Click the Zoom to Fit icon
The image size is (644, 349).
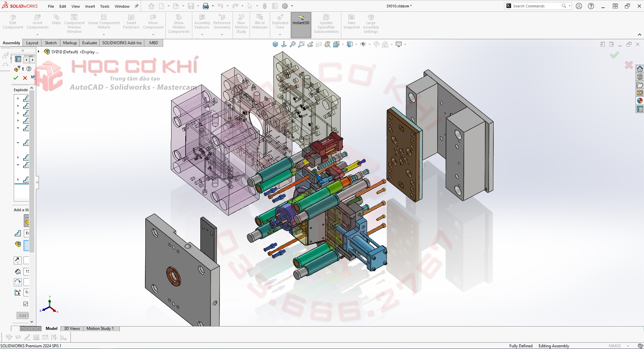point(293,44)
